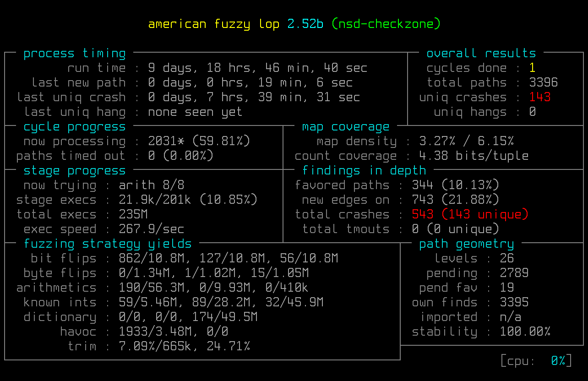Click the 'total tmouts' label
This screenshot has width=588, height=381.
click(346, 229)
